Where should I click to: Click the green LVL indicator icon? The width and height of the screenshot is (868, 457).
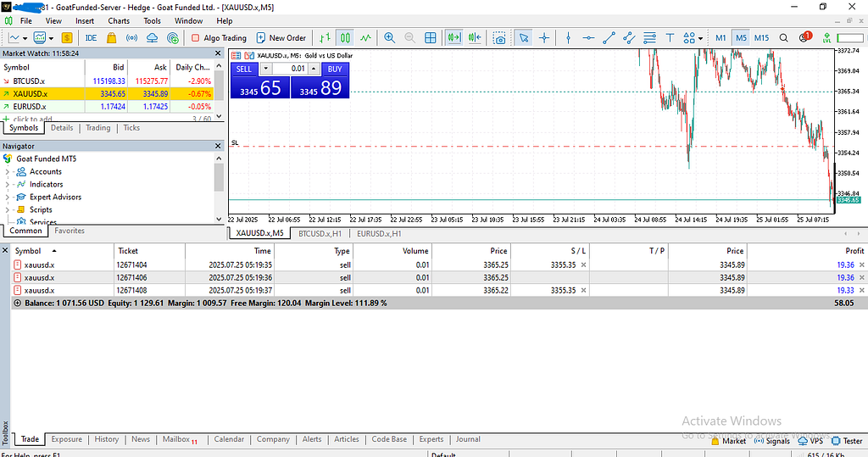[826, 37]
